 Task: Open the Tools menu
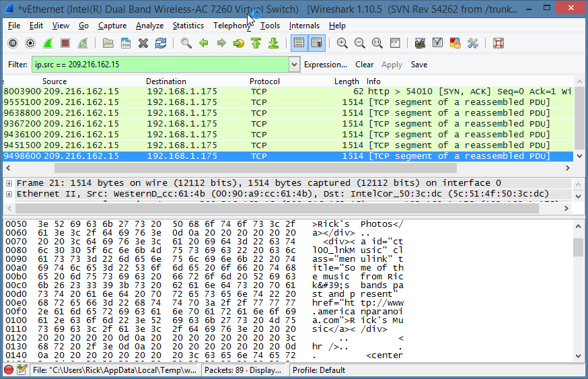270,26
